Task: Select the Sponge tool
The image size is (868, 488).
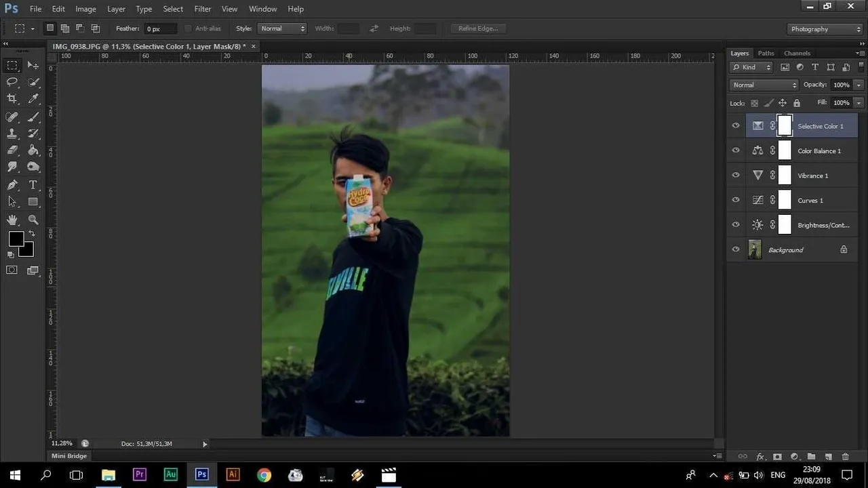Action: pos(33,167)
